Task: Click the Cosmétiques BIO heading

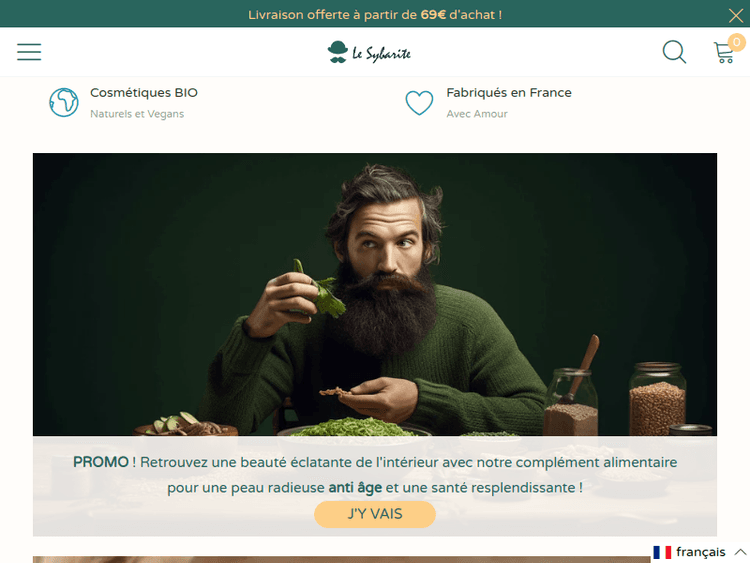Action: point(144,92)
